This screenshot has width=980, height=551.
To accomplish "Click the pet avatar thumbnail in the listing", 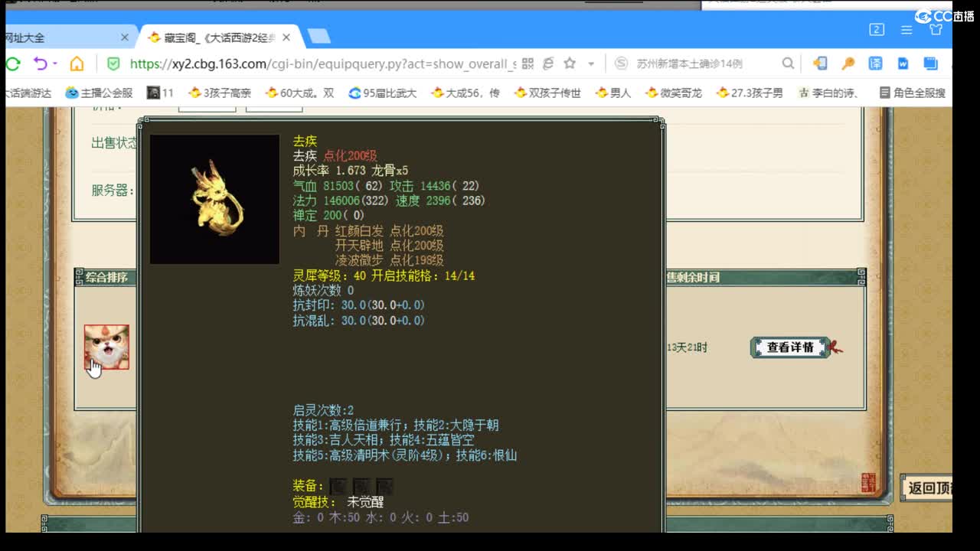I will [106, 347].
